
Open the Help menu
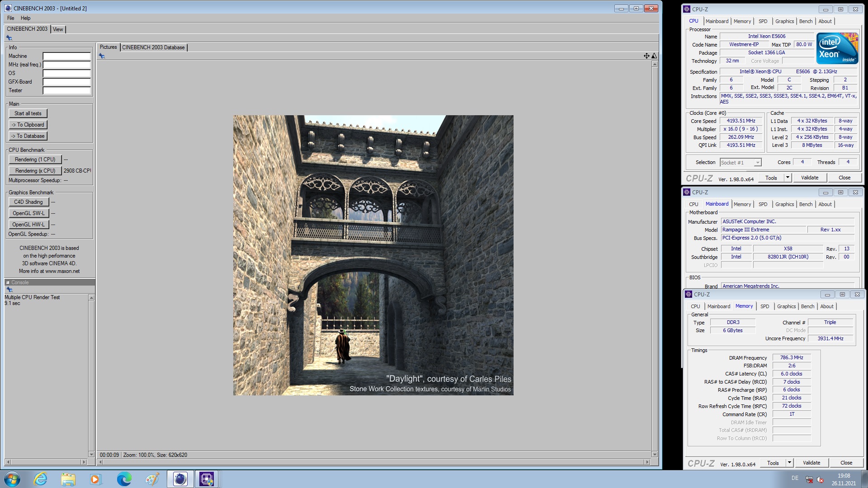coord(25,18)
